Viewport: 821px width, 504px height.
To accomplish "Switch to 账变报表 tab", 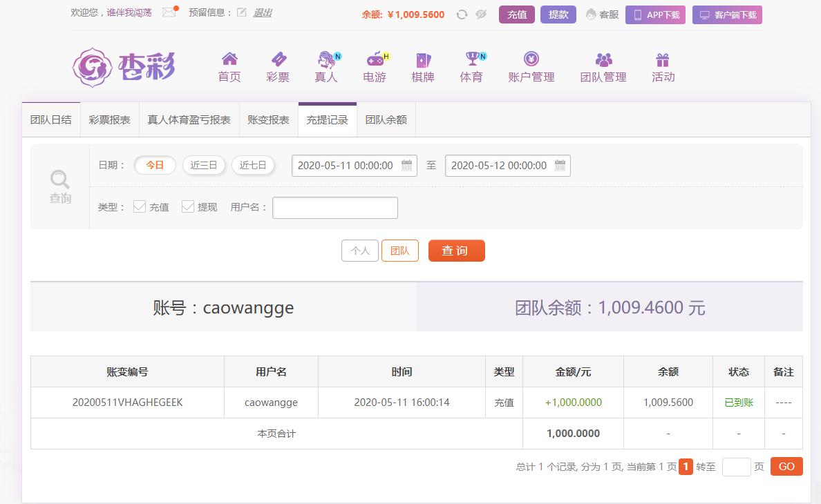I will (269, 119).
